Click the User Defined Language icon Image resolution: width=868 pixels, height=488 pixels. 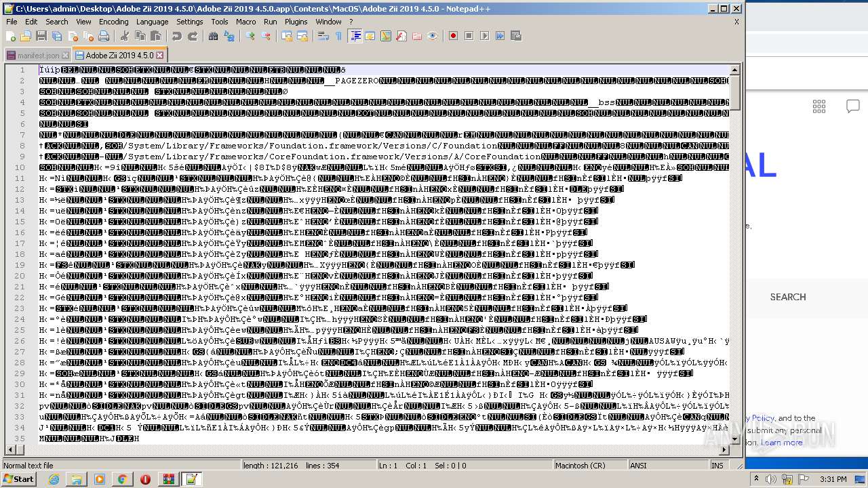click(x=370, y=36)
